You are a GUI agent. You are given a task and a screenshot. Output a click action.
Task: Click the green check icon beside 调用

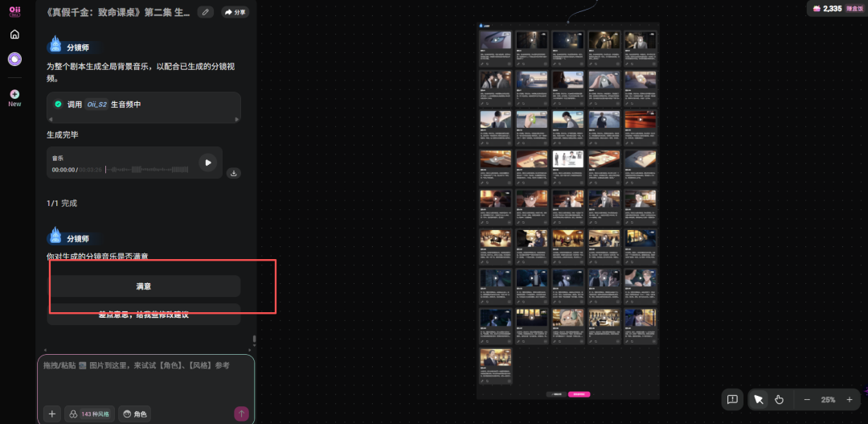tap(58, 105)
